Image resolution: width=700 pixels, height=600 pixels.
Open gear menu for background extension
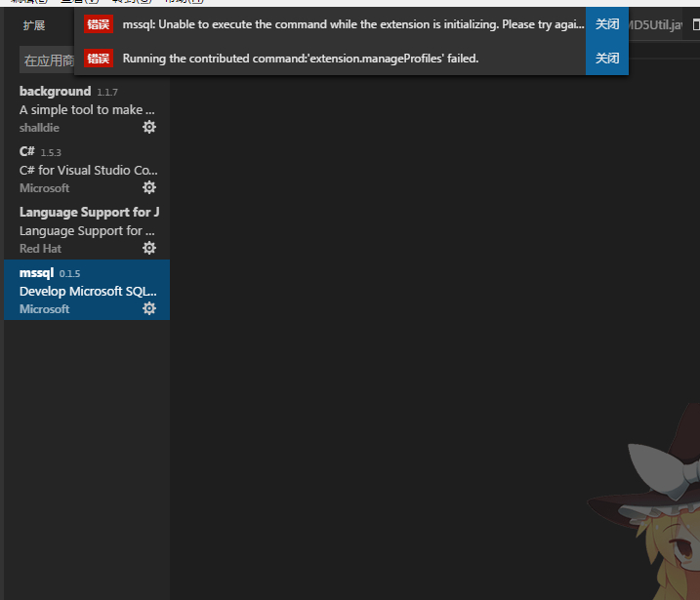pos(149,127)
